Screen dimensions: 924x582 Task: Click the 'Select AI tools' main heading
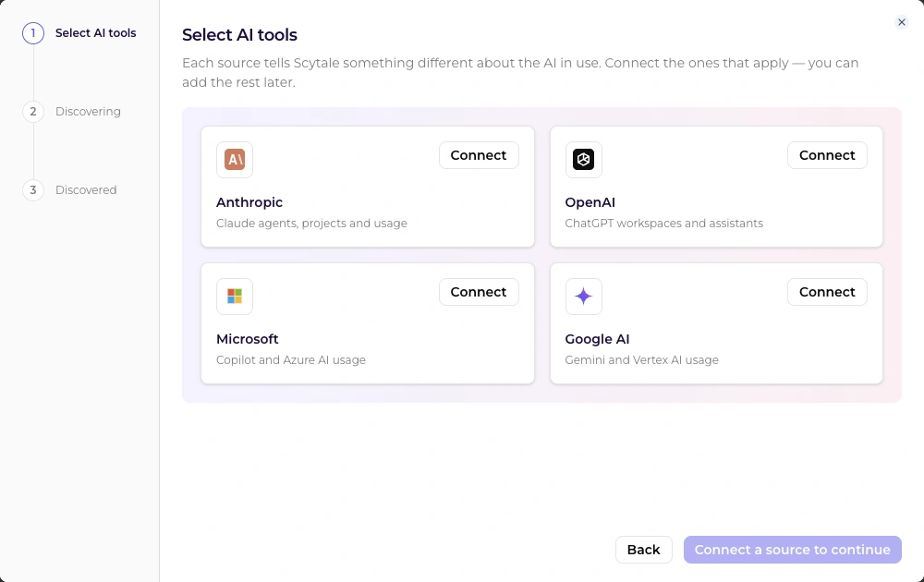point(239,35)
